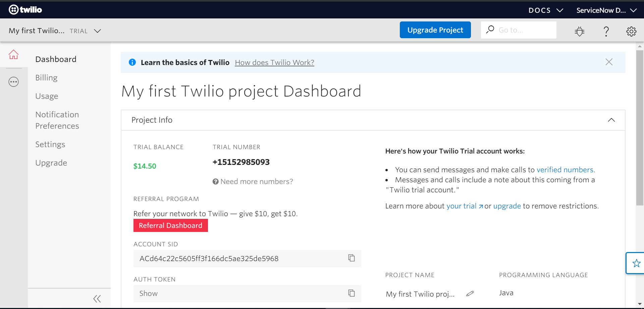Click the Upgrade Project button
Image resolution: width=644 pixels, height=309 pixels.
(x=435, y=30)
